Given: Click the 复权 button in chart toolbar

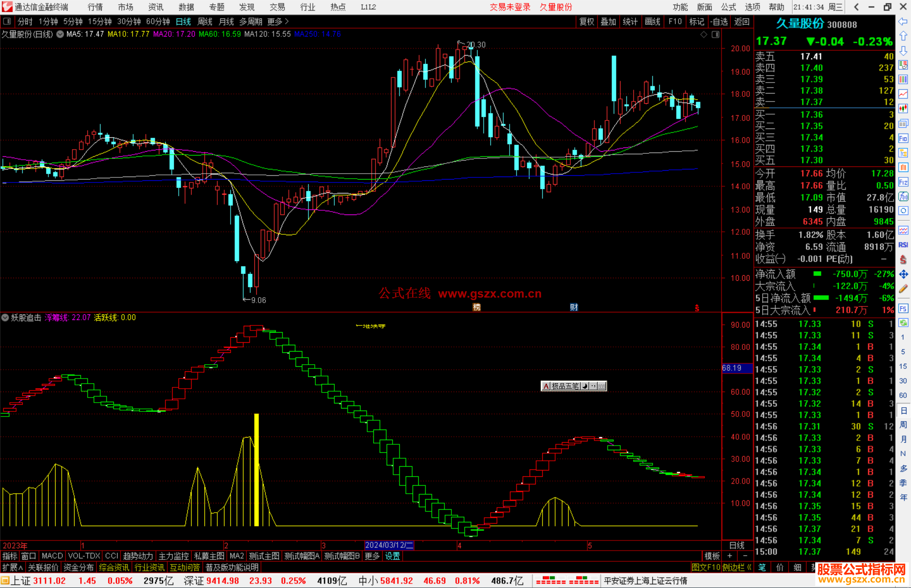Looking at the screenshot, I should (x=586, y=21).
